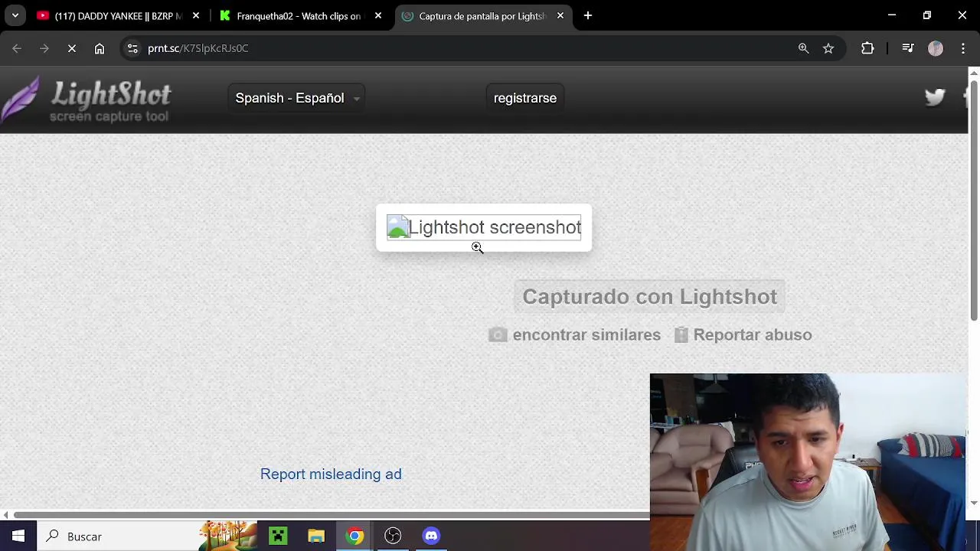Open the Chrome profile avatar
Viewport: 980px width, 551px height.
click(x=936, y=48)
